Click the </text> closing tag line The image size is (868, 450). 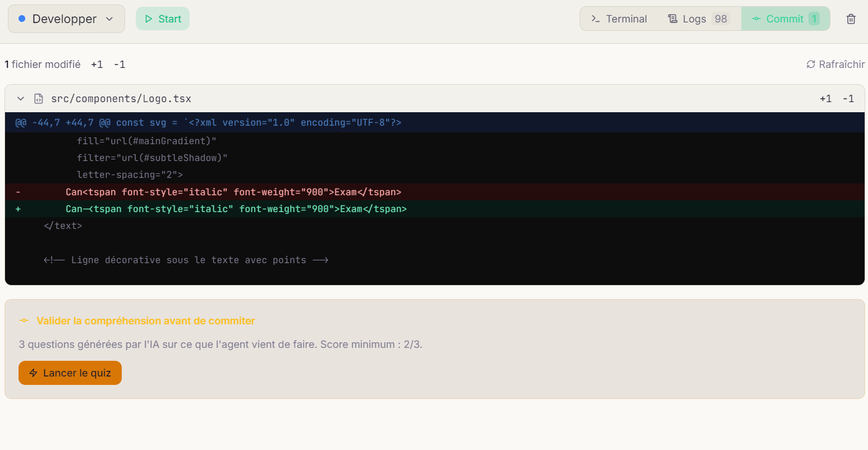435,226
